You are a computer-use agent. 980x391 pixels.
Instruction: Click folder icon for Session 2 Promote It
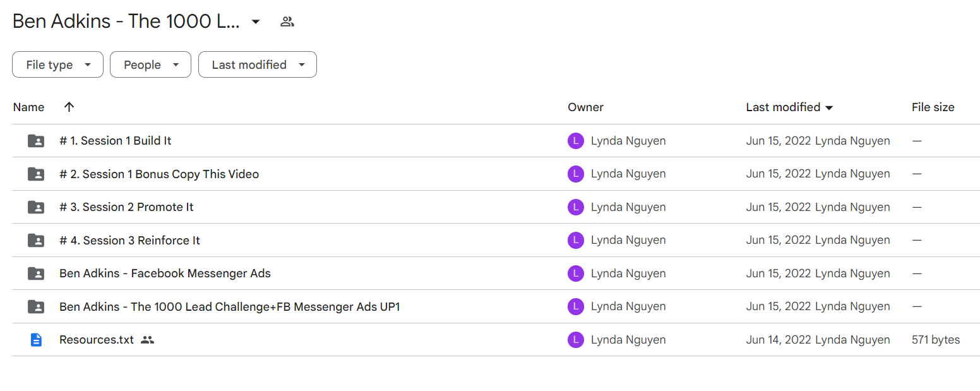pyautogui.click(x=37, y=207)
